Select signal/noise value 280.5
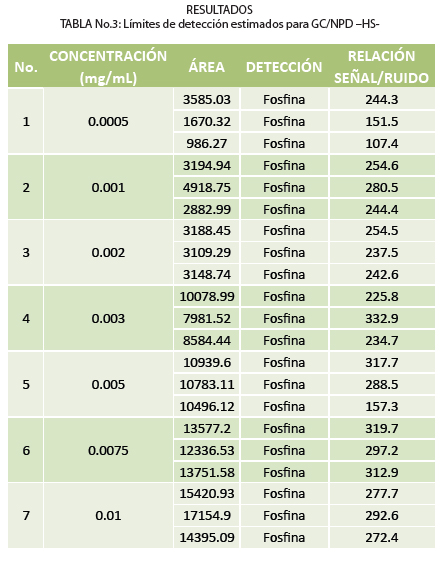The image size is (446, 563). coord(382,187)
